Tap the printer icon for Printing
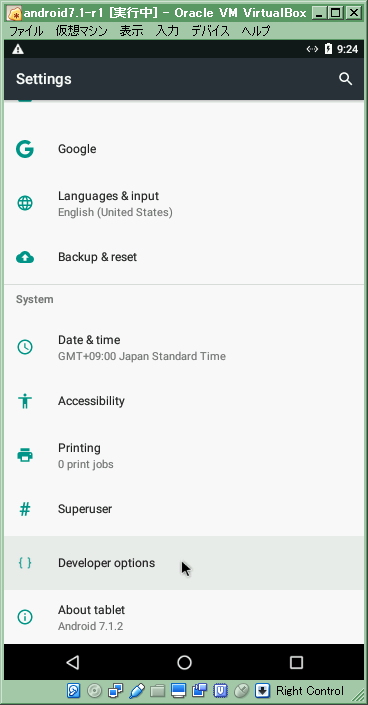Screen dimensions: 368x705 point(25,455)
